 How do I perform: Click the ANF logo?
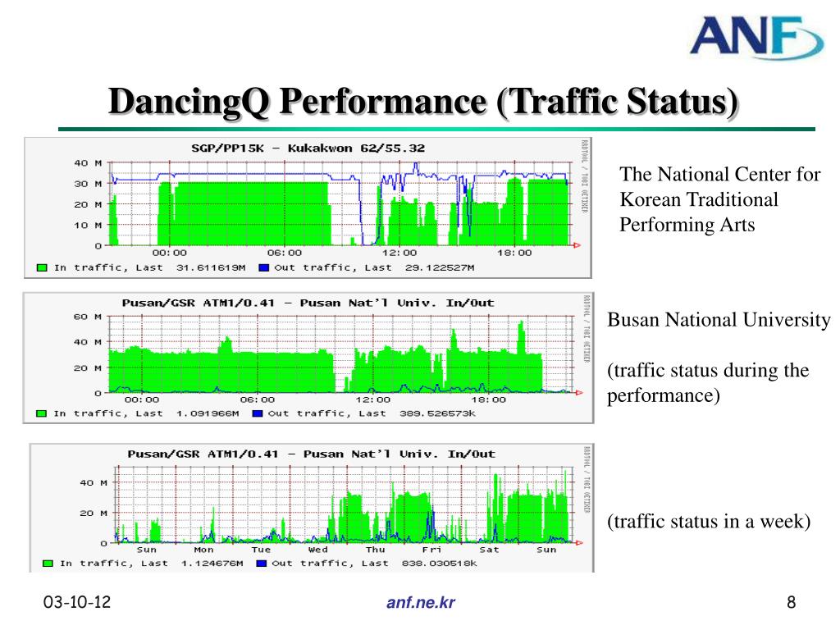pyautogui.click(x=756, y=37)
